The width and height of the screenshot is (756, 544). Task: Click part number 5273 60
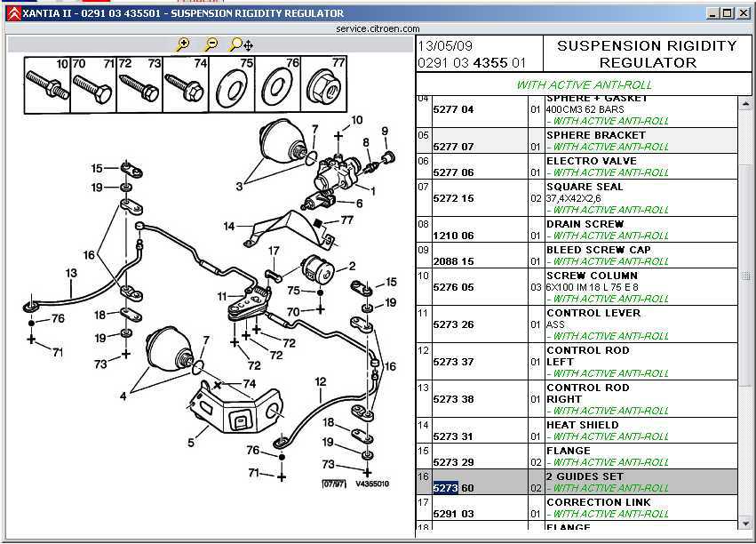point(453,488)
